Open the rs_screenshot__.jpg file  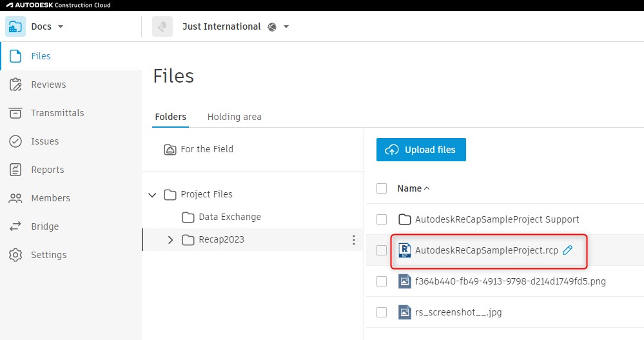(x=458, y=312)
